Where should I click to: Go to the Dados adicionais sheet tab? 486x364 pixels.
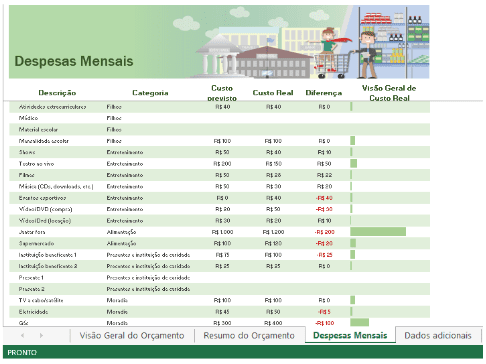click(x=438, y=335)
